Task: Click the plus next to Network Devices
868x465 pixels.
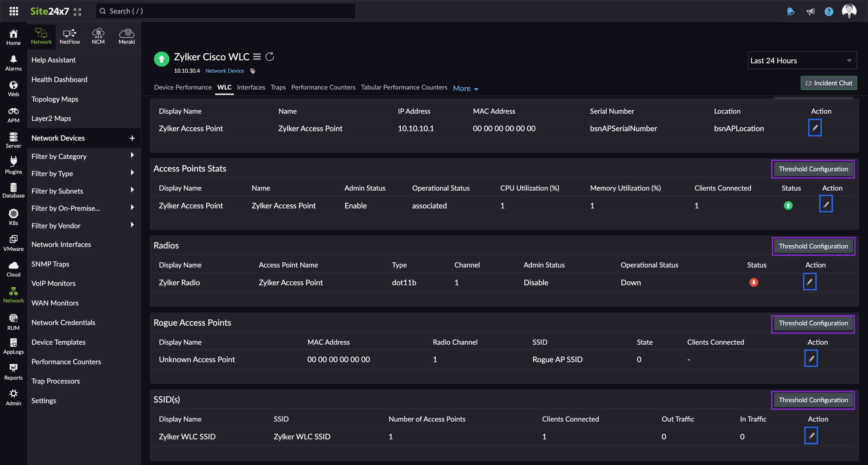Action: tap(132, 138)
